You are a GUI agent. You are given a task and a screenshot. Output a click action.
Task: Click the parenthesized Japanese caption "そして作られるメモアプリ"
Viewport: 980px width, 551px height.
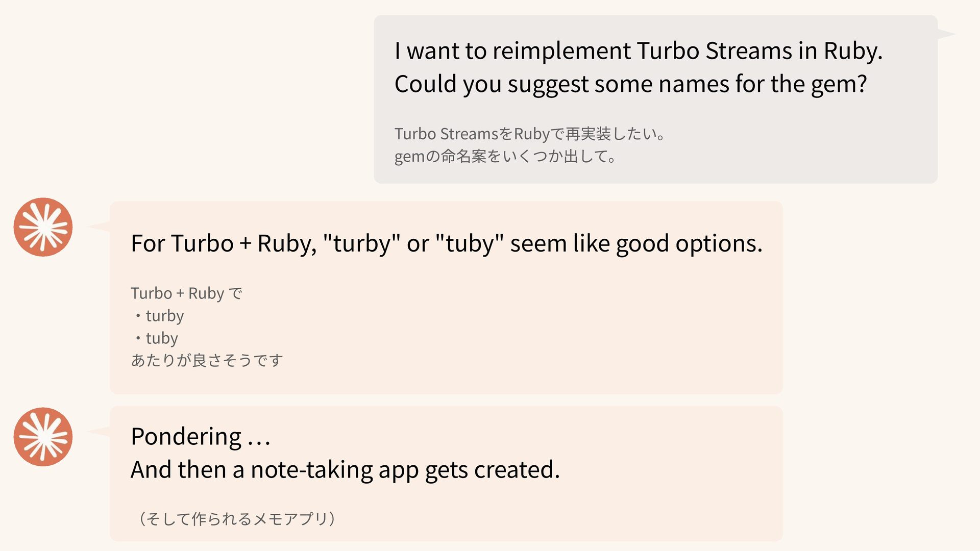click(x=237, y=519)
